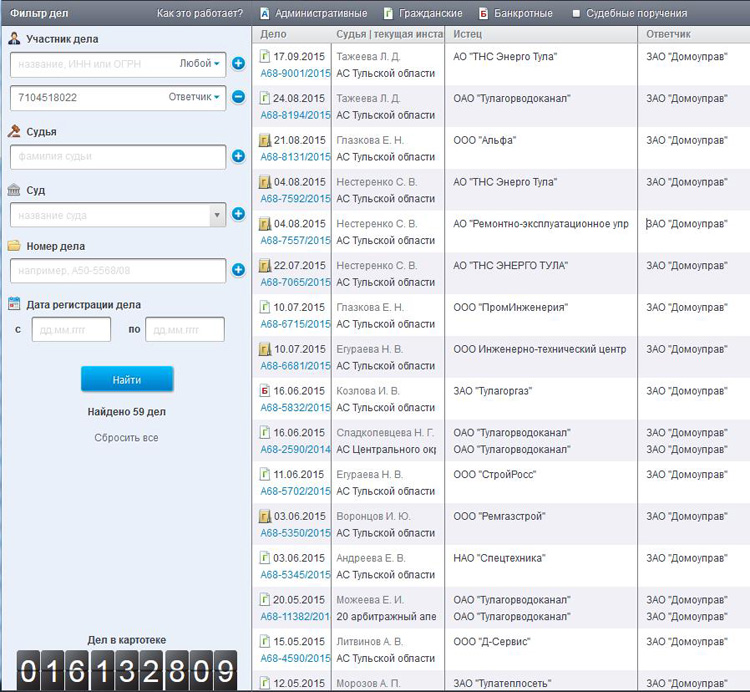750x692 pixels.
Task: Click plus icon beside judge surname field
Action: [238, 156]
